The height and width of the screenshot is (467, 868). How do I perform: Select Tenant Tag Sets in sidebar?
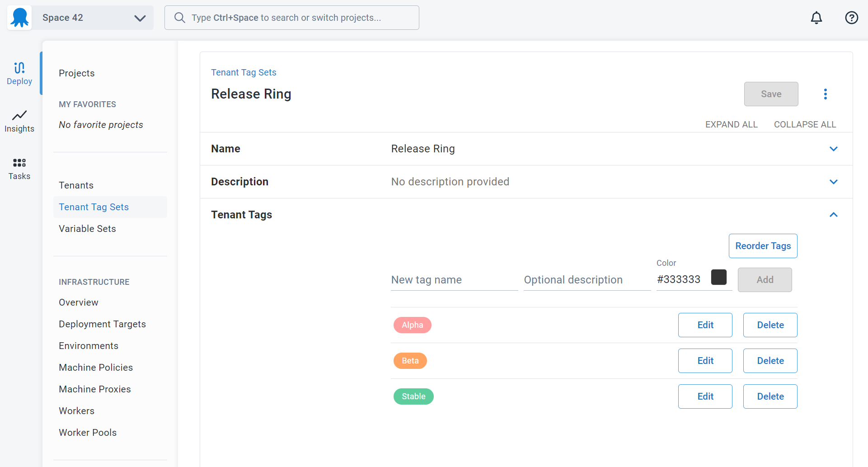point(110,207)
